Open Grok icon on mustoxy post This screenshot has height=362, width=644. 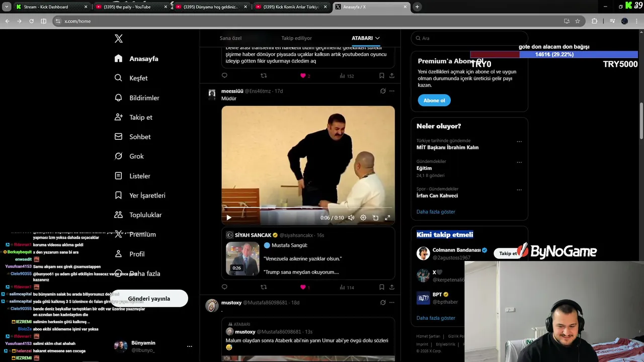pyautogui.click(x=383, y=303)
